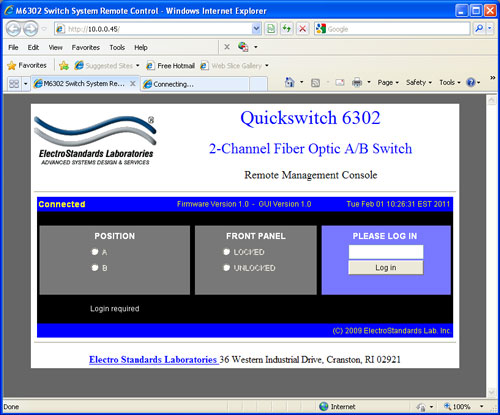Click the browser Forward arrow button
Viewport: 500px width, 415px height.
(x=31, y=29)
